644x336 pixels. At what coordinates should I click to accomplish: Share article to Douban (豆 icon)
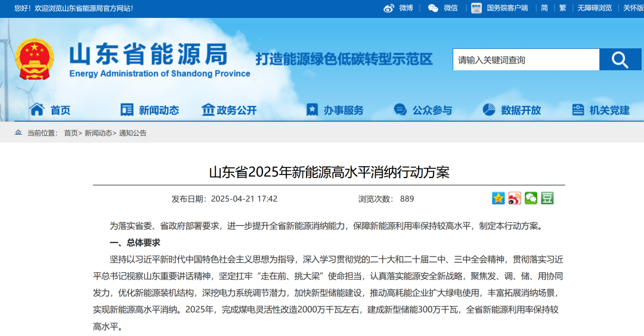(547, 198)
